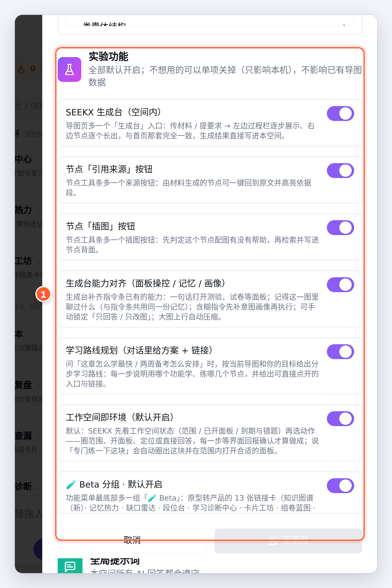Click the '工作空间即环境（默认开启）' title
Image resolution: width=392 pixels, height=588 pixels.
click(x=120, y=417)
